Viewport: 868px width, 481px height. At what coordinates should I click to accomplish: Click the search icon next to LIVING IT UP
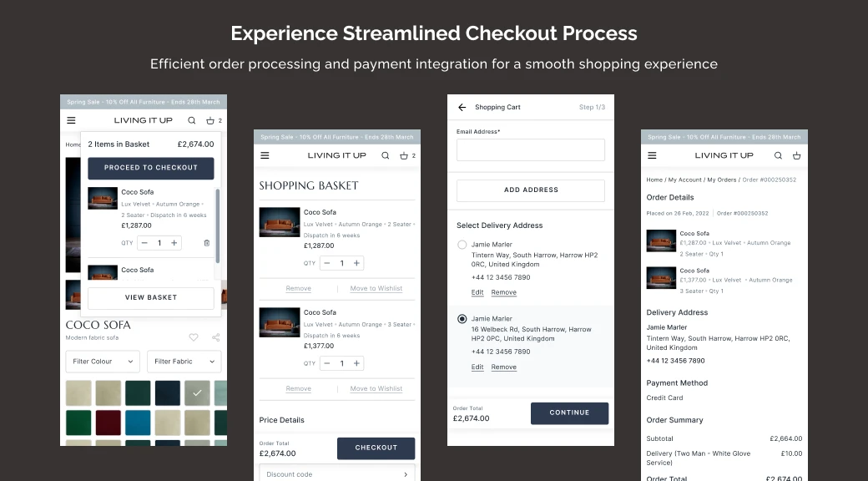coord(191,120)
